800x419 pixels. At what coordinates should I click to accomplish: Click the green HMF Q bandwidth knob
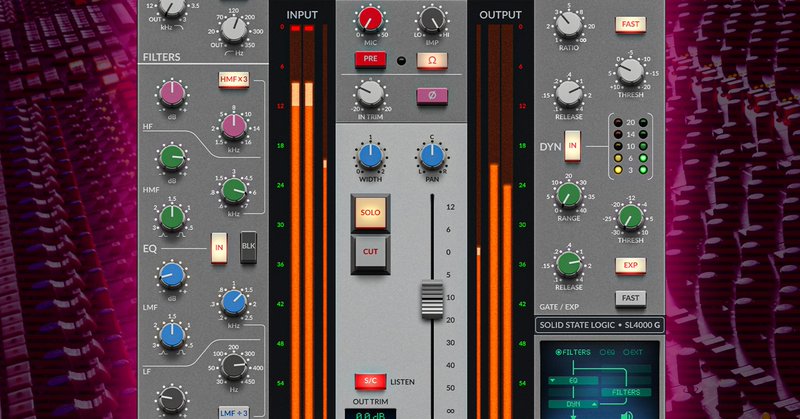[x=172, y=218]
